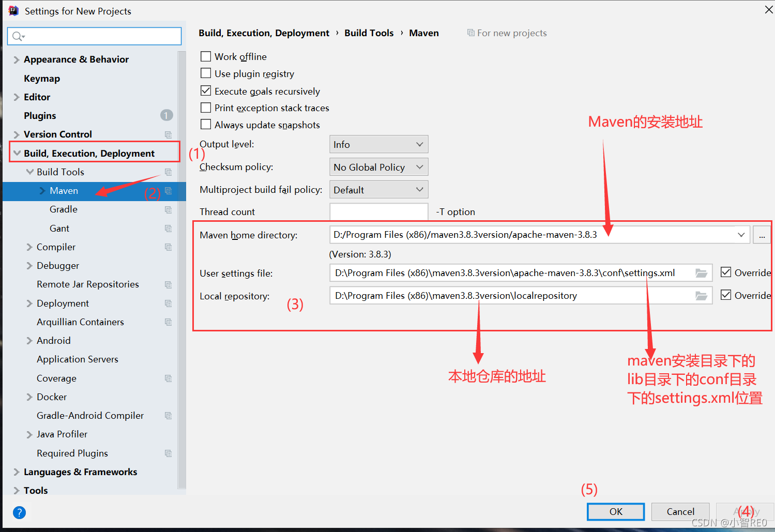Click the Cancel button
The image size is (775, 532).
tap(680, 511)
